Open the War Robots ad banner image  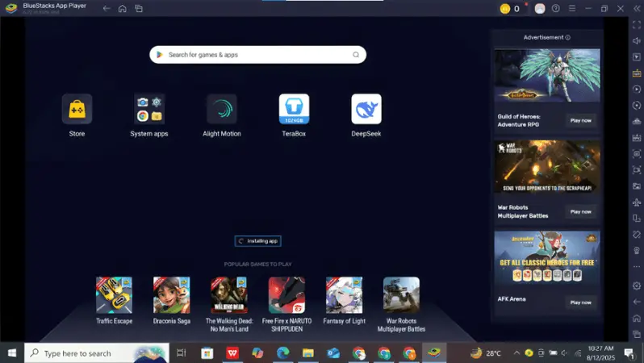[547, 167]
